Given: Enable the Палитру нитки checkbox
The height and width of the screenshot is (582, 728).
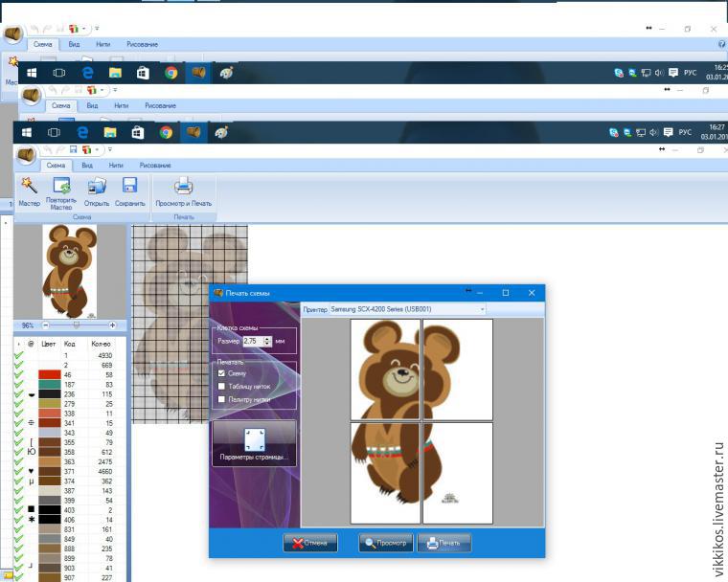Looking at the screenshot, I should coord(221,399).
